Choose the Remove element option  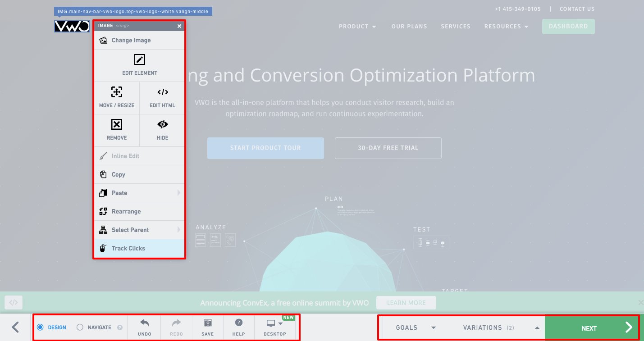(x=117, y=130)
